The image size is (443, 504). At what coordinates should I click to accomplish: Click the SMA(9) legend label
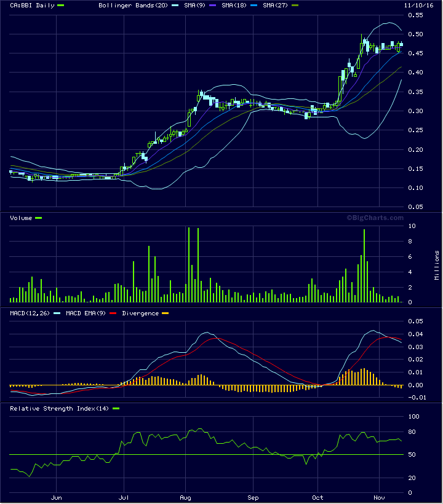pos(194,6)
